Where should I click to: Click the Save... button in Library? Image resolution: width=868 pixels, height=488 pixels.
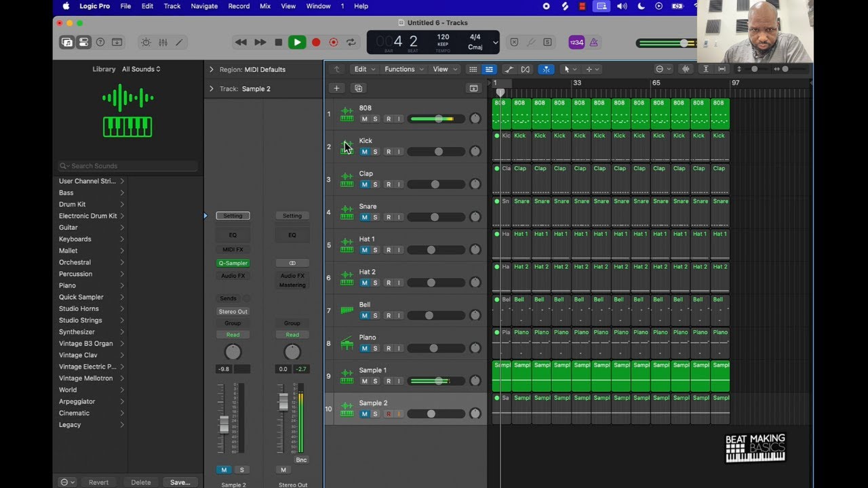pos(180,483)
